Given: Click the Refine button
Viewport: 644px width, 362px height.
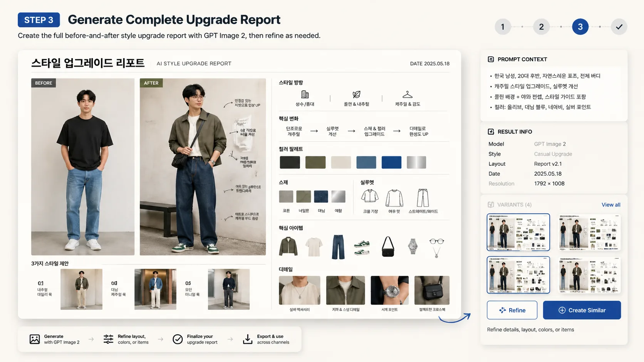Looking at the screenshot, I should point(512,310).
